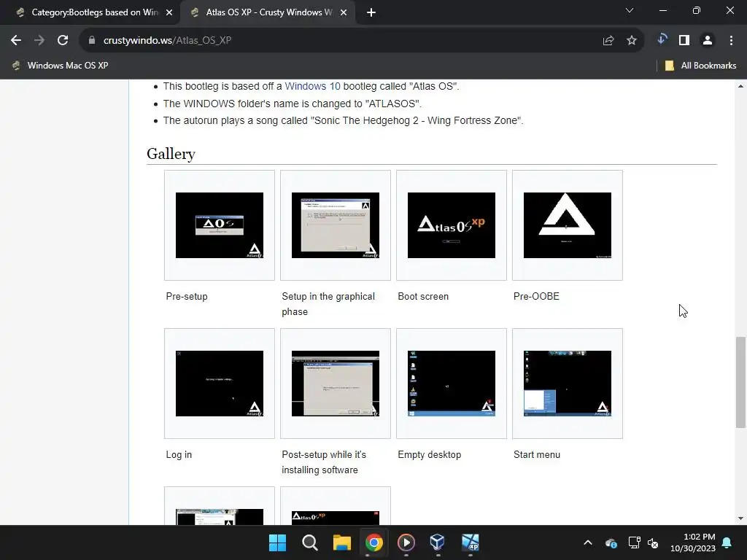
Task: Open the OneDrive tray icon
Action: point(611,542)
